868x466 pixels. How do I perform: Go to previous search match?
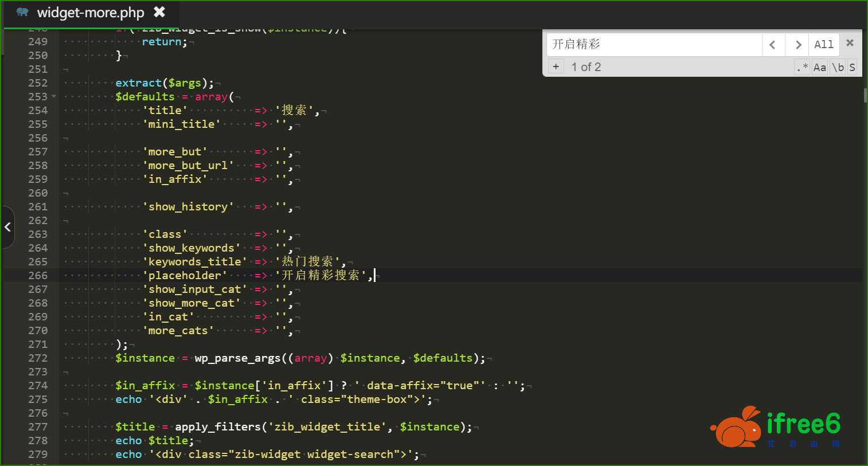pyautogui.click(x=773, y=45)
